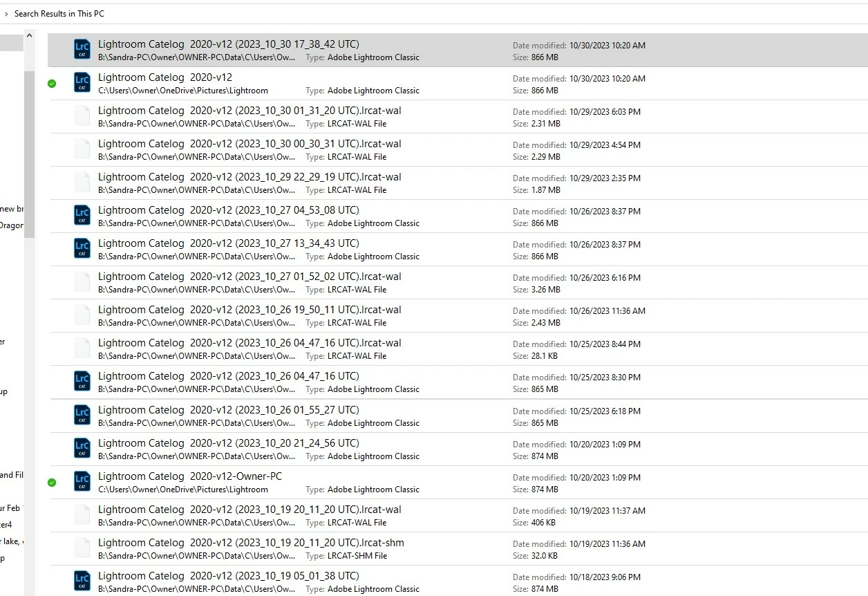The height and width of the screenshot is (596, 868).
Task: Select file name ending 2023_10_26 04_47_16 UTC).lrcat-wal
Action: [249, 343]
